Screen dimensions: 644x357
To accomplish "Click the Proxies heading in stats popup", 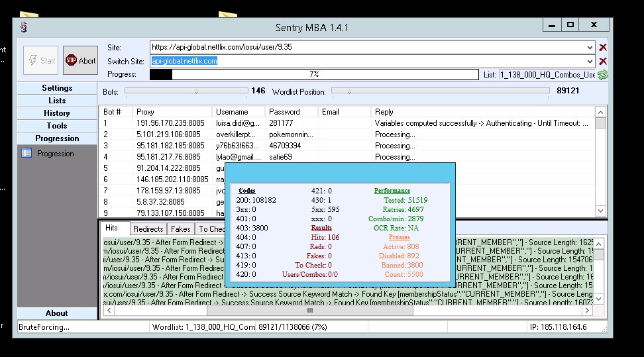I will 400,237.
